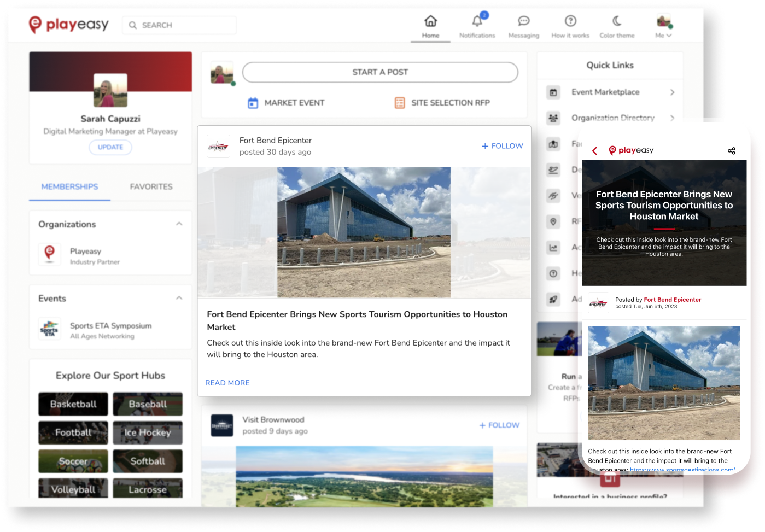Open Notifications bell icon

(x=477, y=22)
